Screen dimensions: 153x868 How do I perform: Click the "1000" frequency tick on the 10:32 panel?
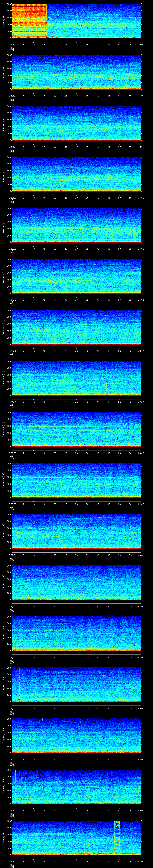tap(8, 157)
